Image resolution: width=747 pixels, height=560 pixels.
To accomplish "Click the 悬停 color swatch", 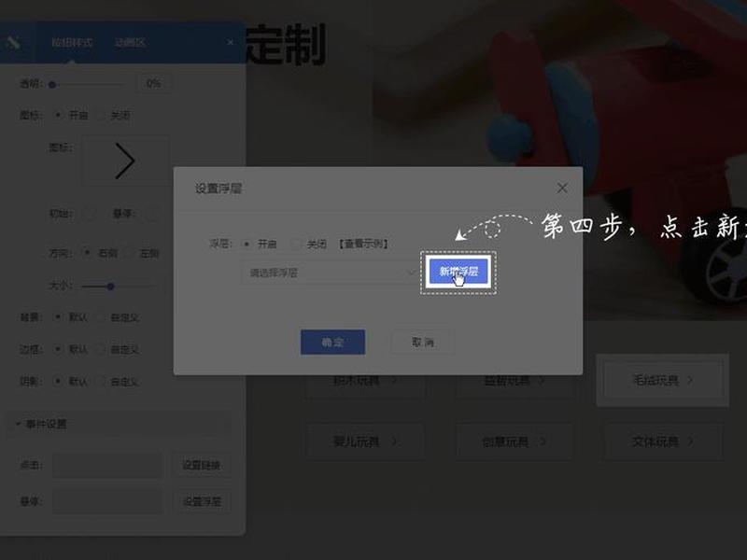I will coord(151,214).
